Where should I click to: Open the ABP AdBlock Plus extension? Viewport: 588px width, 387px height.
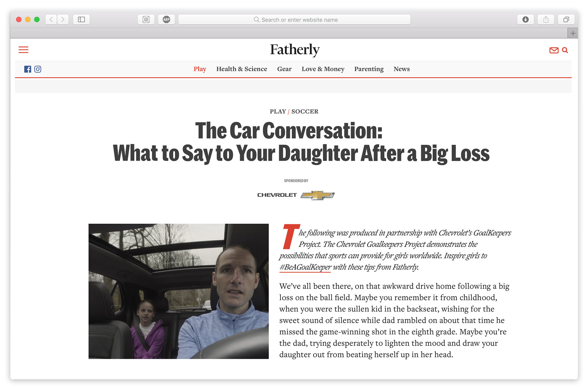(166, 20)
